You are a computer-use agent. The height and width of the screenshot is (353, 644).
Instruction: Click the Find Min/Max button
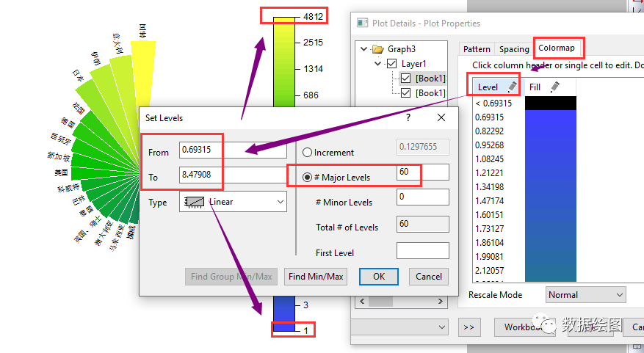[316, 277]
